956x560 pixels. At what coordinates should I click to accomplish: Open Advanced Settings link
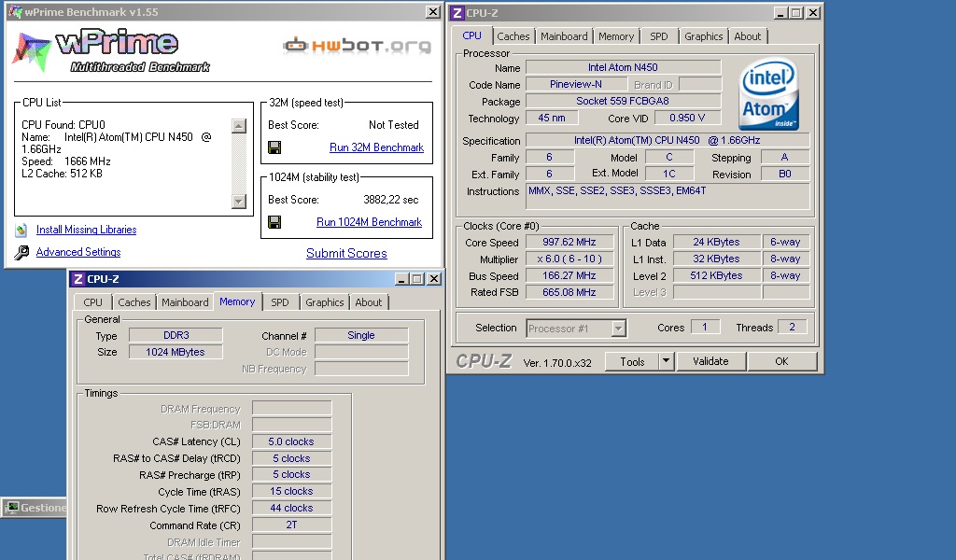78,252
